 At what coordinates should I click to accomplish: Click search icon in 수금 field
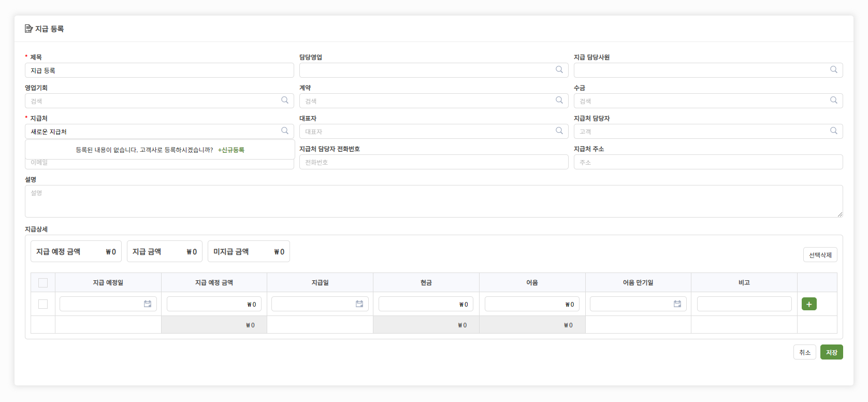[834, 101]
